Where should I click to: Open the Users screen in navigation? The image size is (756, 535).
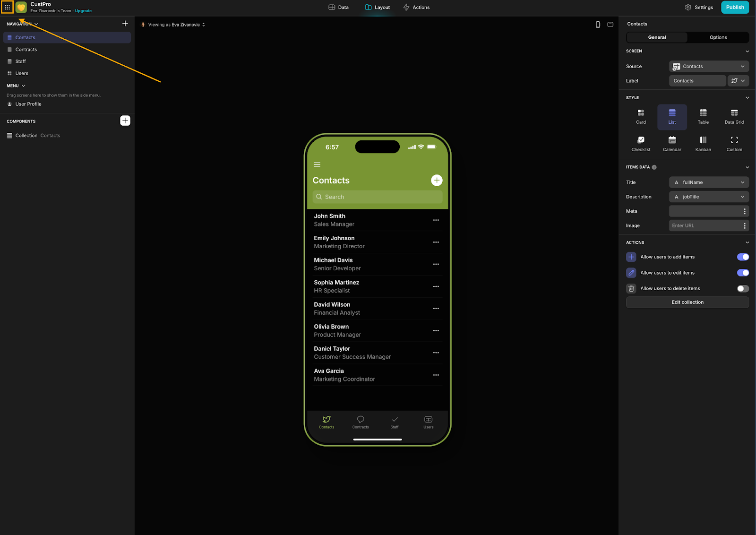67,73
